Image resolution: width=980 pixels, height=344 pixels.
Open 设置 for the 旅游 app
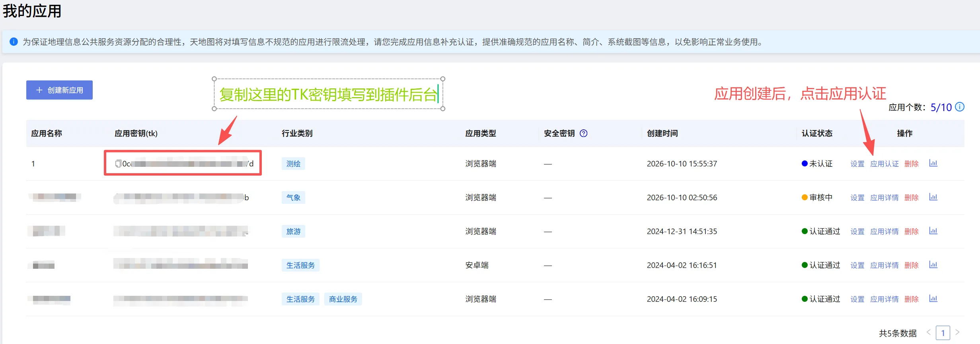coord(857,231)
